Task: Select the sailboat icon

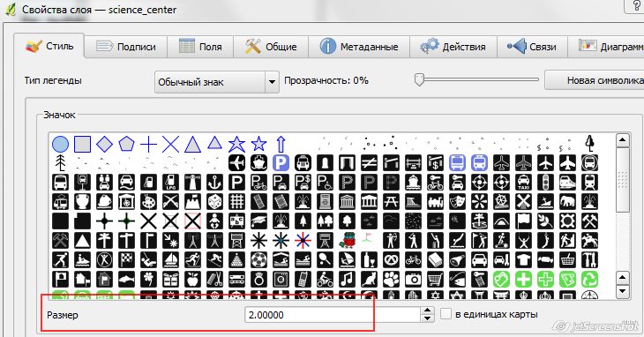Action: (170, 260)
